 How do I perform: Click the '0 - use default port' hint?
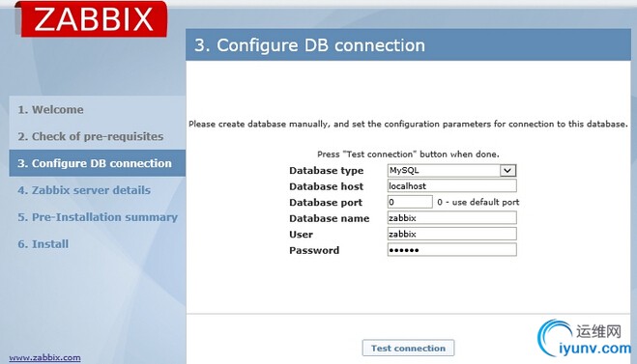pyautogui.click(x=478, y=202)
